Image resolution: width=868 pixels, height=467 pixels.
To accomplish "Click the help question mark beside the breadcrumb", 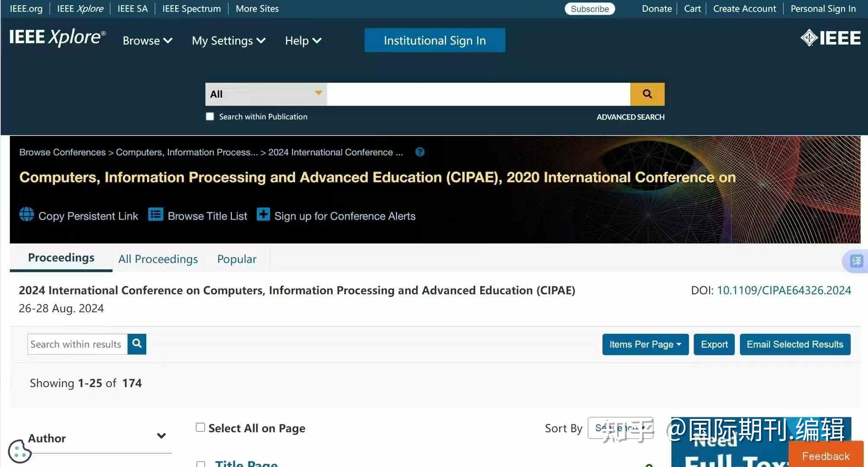I will (x=419, y=152).
